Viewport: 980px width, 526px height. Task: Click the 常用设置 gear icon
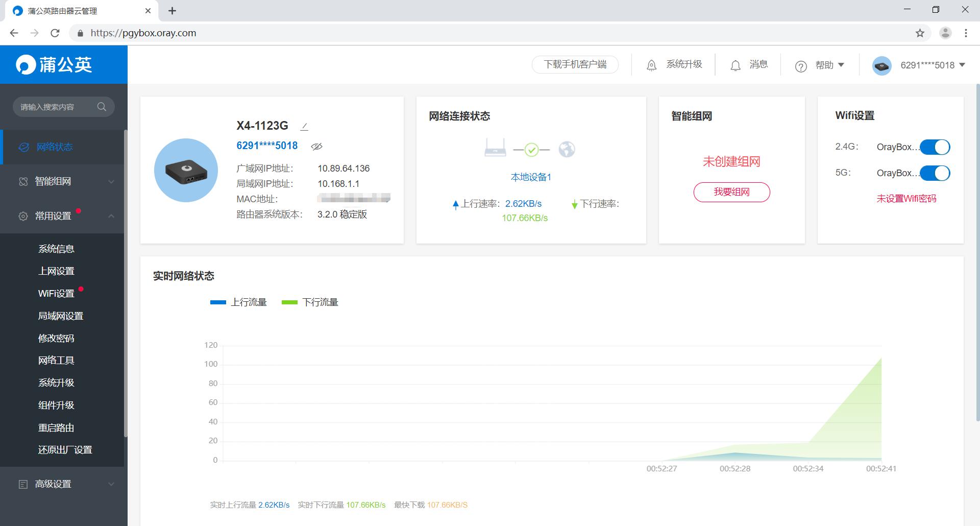click(x=23, y=216)
